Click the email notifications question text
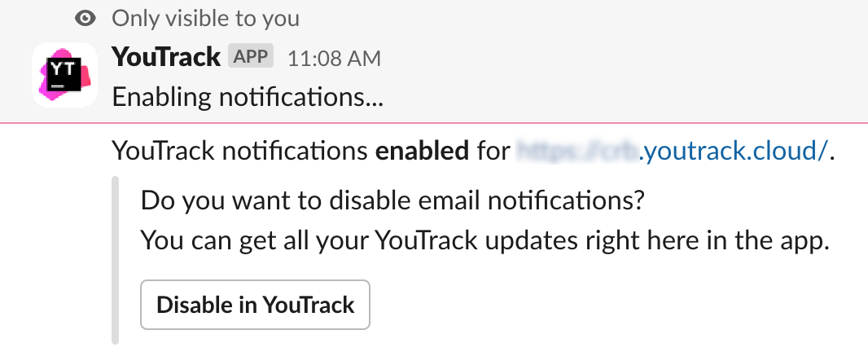Screen dimensions: 868x352 click(x=392, y=200)
